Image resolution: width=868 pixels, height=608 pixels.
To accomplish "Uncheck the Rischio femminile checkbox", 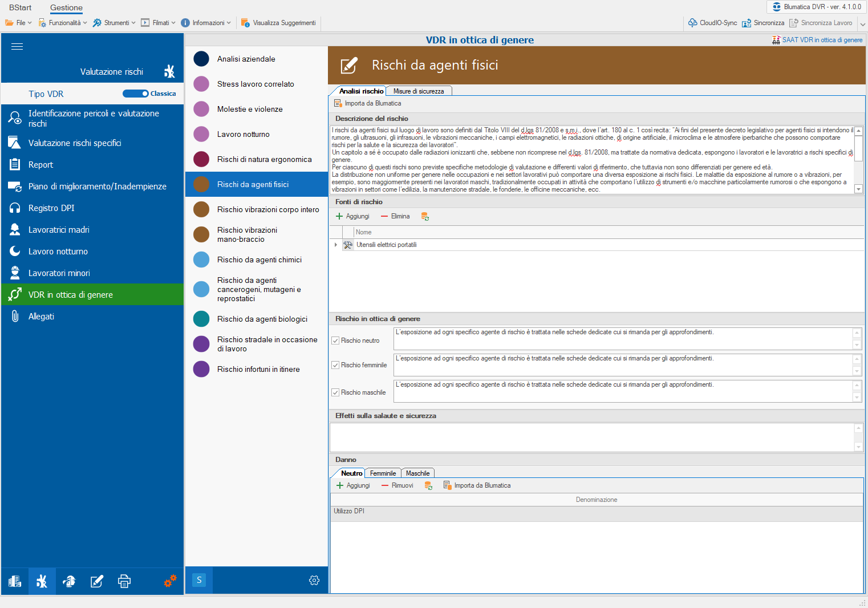I will (335, 365).
